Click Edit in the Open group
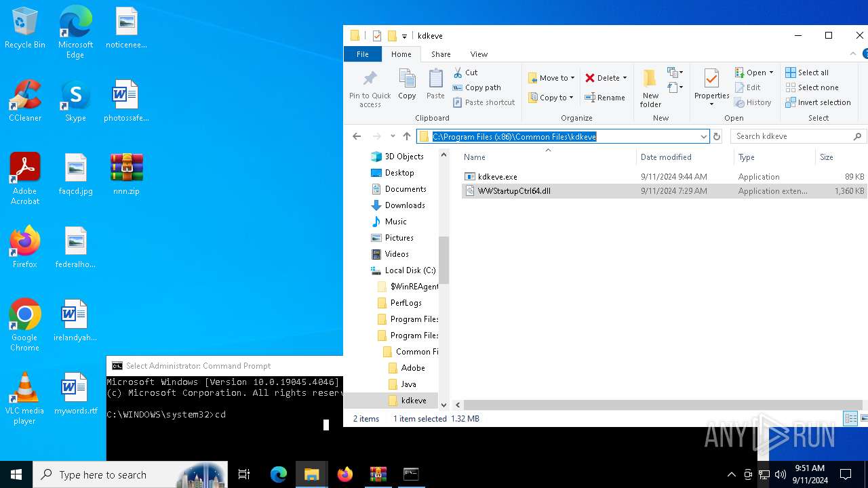The width and height of the screenshot is (868, 488). coord(748,87)
